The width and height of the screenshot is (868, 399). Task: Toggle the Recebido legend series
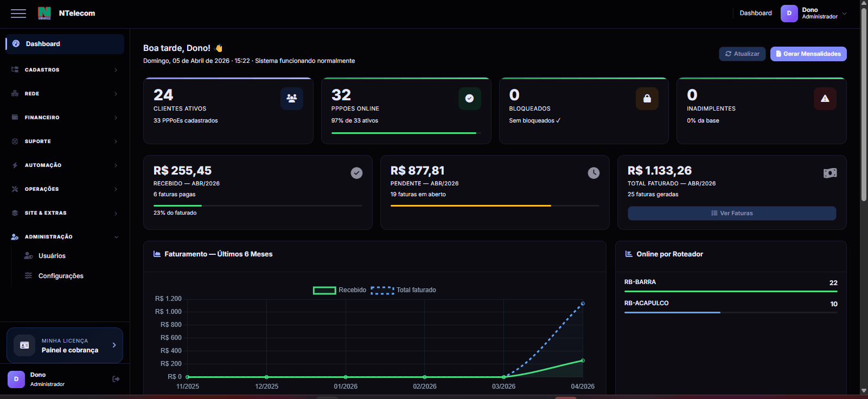point(340,290)
